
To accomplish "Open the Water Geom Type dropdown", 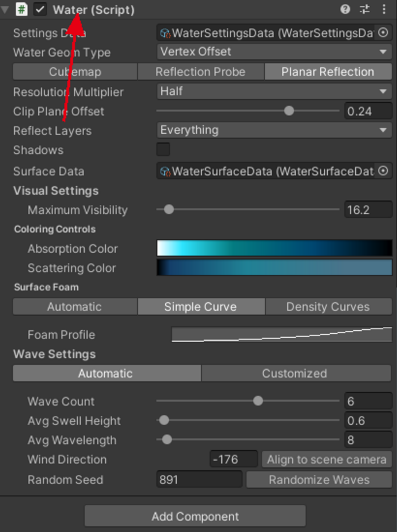I will point(274,52).
